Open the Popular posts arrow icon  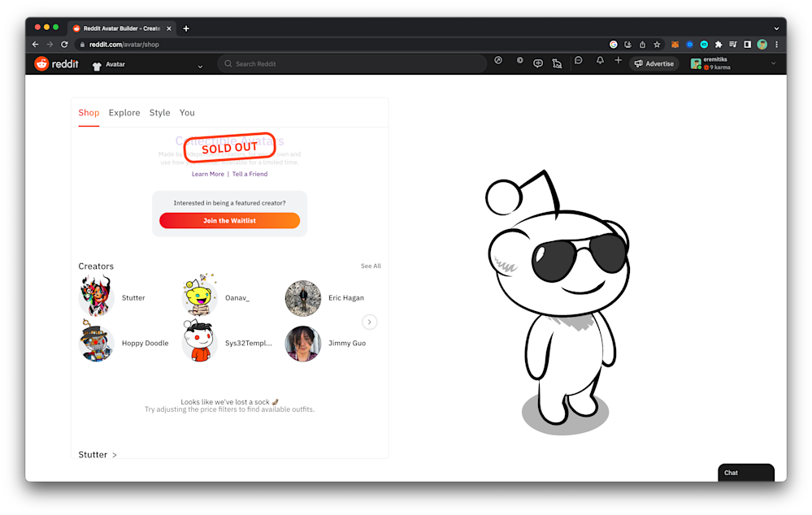[498, 61]
